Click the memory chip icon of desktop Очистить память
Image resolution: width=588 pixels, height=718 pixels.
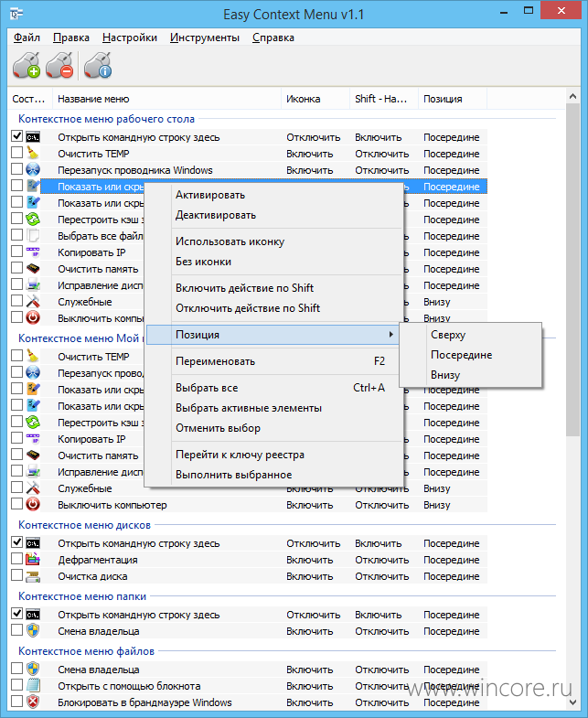click(x=33, y=268)
